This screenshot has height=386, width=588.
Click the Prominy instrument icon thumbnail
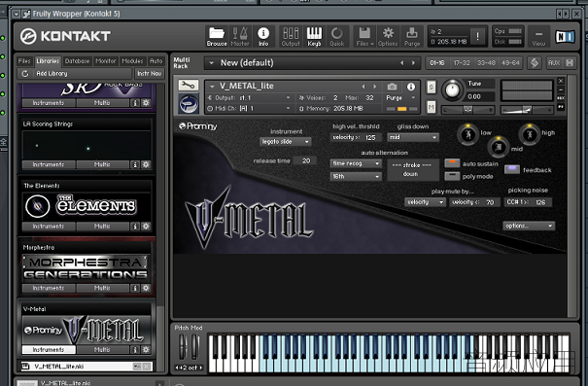click(x=189, y=103)
